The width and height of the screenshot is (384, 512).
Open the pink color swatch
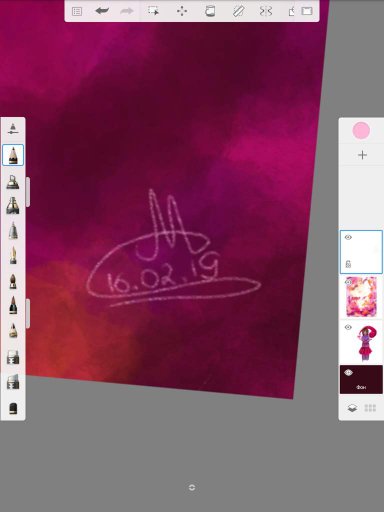click(x=361, y=130)
